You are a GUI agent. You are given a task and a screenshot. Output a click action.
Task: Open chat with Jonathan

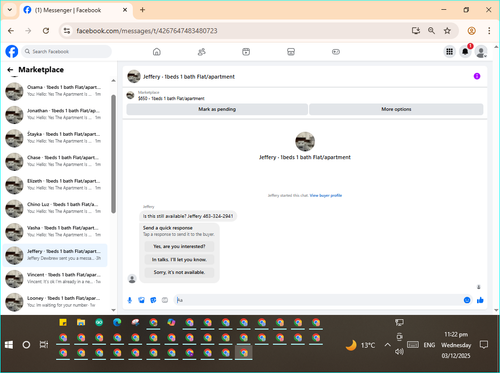pos(55,114)
